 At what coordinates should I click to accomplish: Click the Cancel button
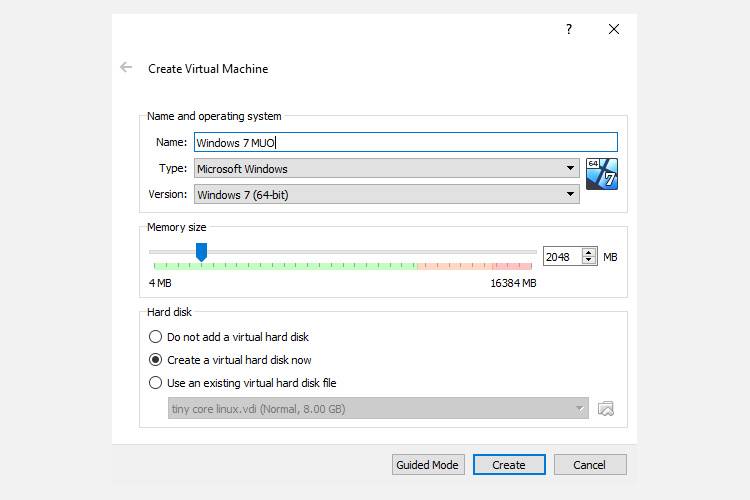(x=589, y=465)
